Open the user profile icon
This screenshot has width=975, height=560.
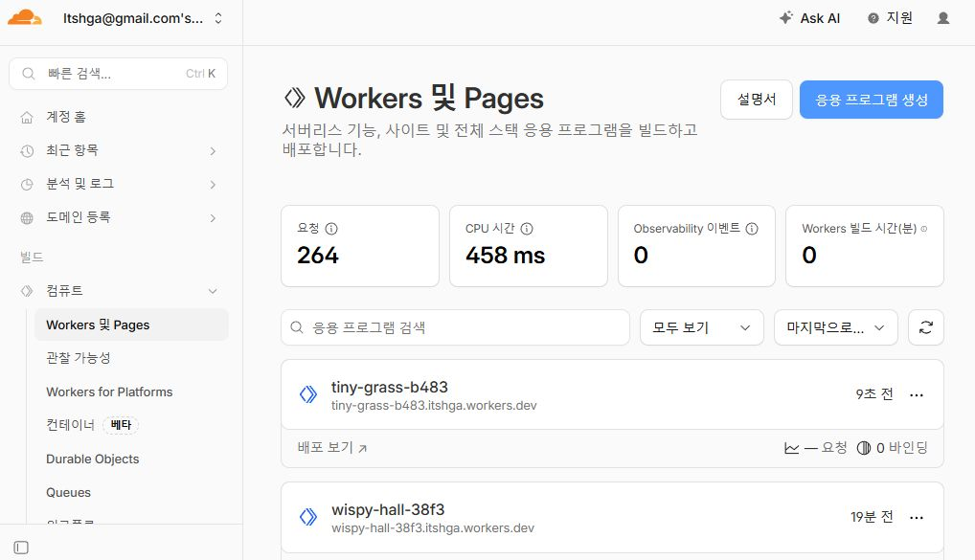(942, 18)
